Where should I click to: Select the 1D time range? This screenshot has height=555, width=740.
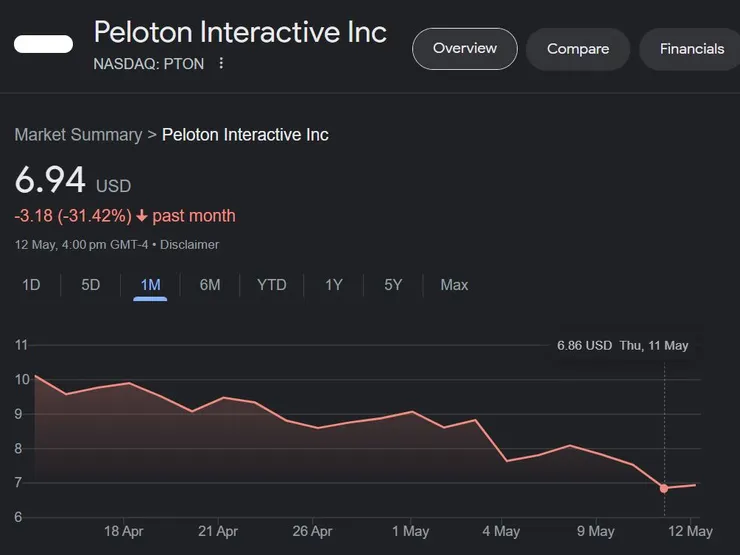[31, 285]
